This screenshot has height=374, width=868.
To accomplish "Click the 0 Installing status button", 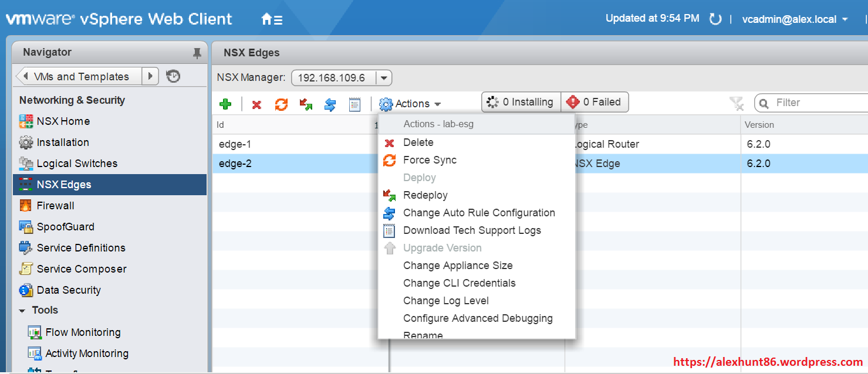I will 521,102.
